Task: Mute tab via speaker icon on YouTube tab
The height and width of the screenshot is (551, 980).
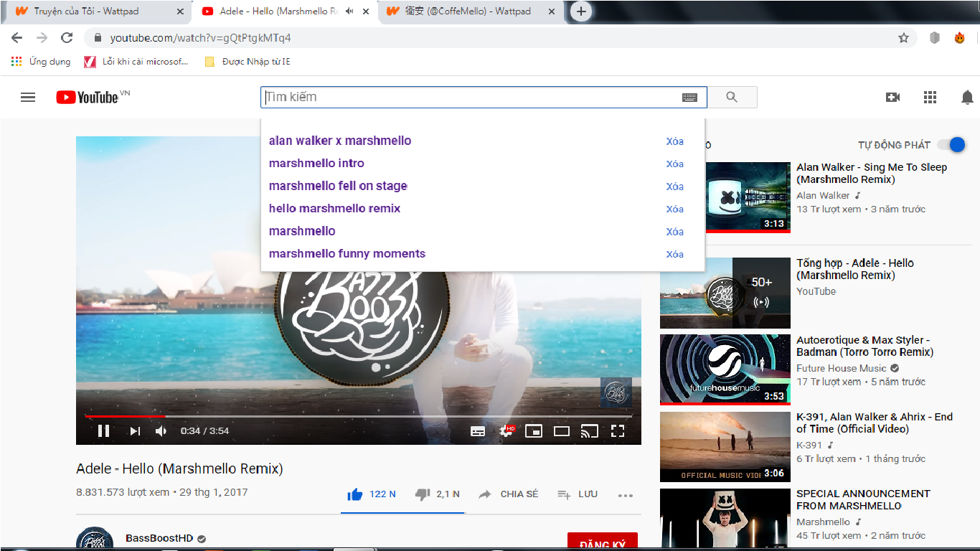Action: (349, 11)
